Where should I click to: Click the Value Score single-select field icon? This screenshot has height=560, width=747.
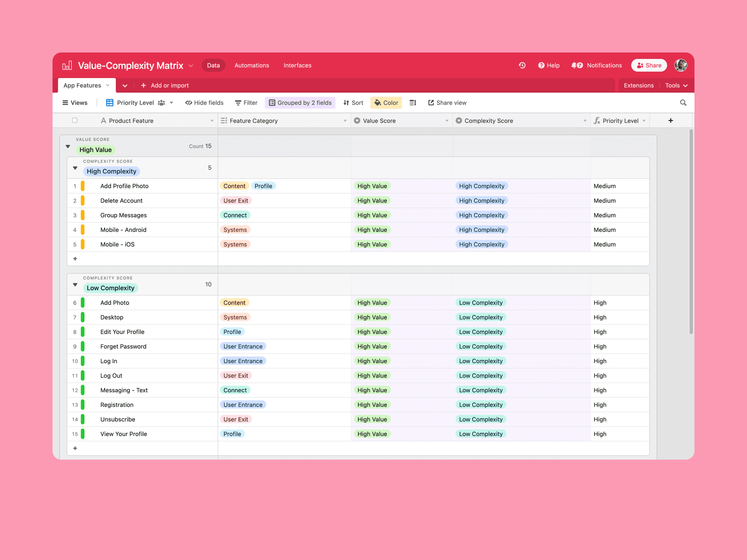pyautogui.click(x=357, y=121)
